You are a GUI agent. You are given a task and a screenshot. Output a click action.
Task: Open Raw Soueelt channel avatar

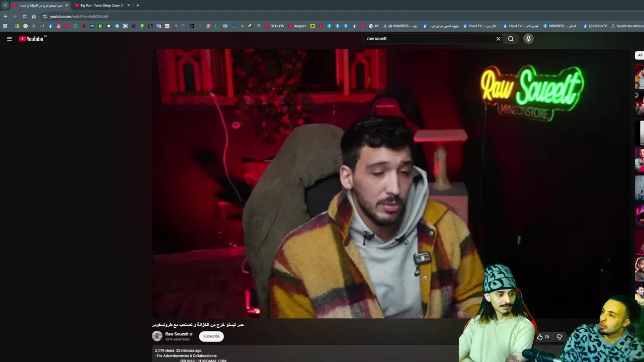[x=157, y=336]
